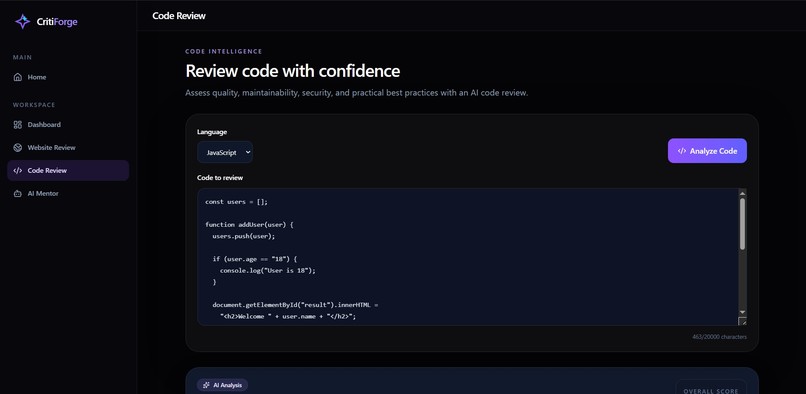Click the CritiForge brand name
The width and height of the screenshot is (806, 394).
57,22
